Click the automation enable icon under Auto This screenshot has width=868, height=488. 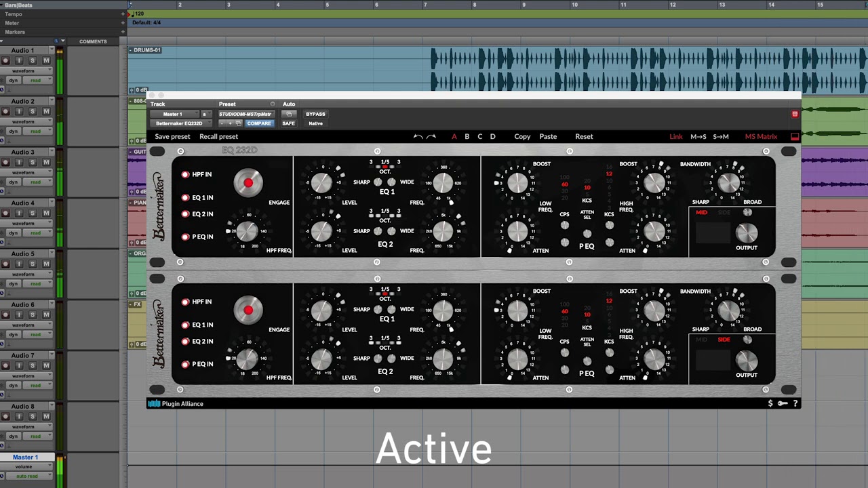pyautogui.click(x=288, y=114)
